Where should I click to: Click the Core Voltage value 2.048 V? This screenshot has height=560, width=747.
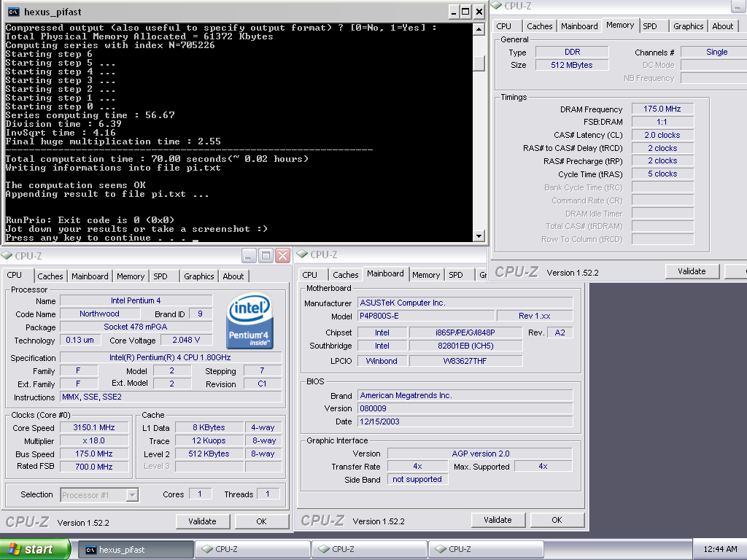point(186,340)
